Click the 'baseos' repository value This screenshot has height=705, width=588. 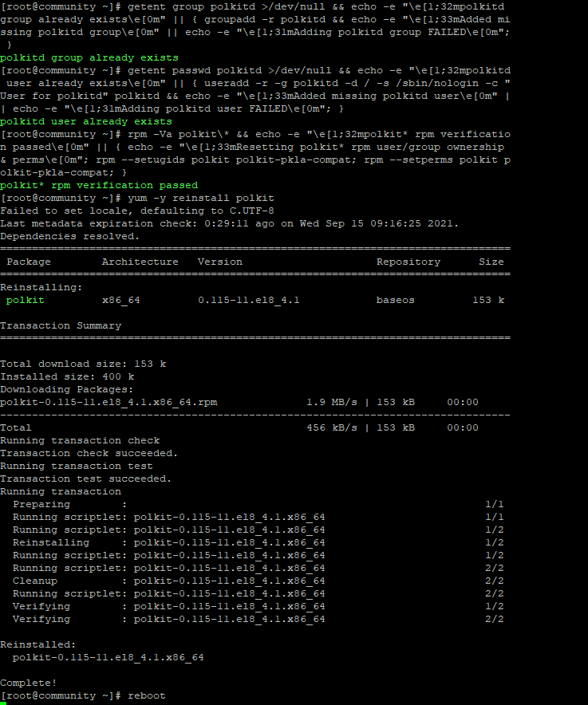(396, 300)
